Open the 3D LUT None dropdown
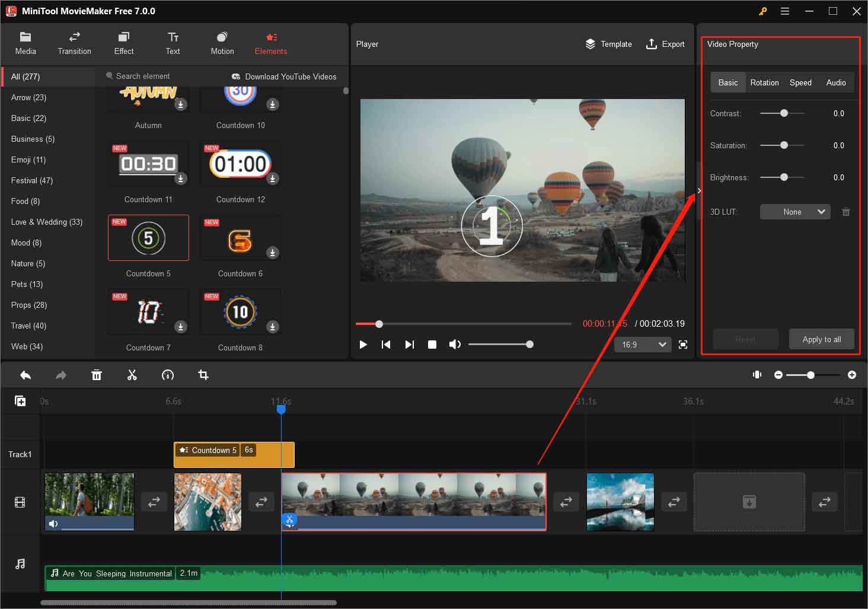The image size is (868, 609). coord(795,212)
